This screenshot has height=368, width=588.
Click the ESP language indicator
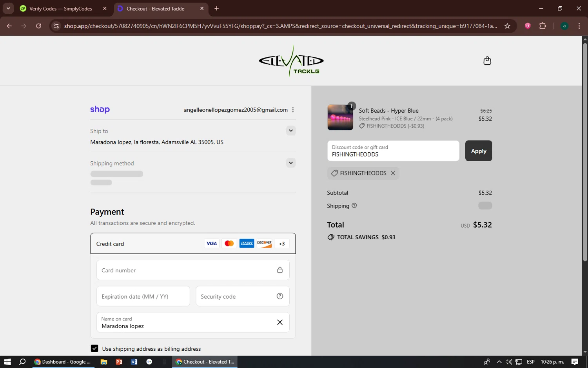pyautogui.click(x=531, y=362)
